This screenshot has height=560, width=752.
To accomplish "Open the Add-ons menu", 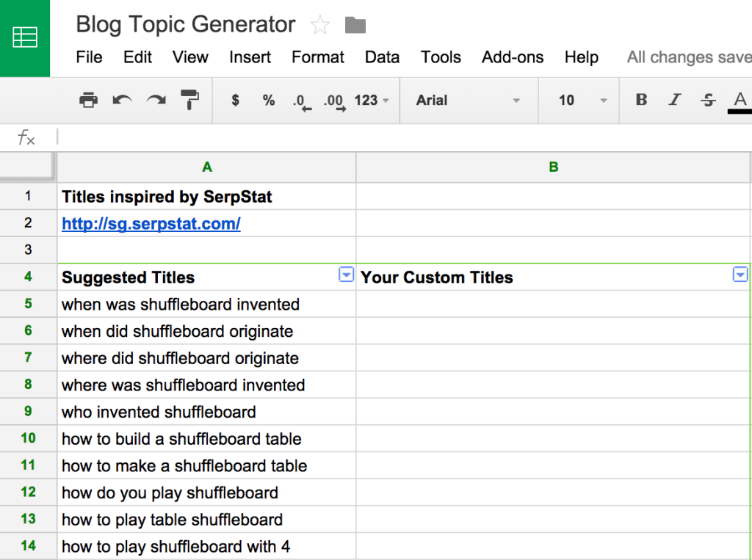I will click(x=513, y=57).
